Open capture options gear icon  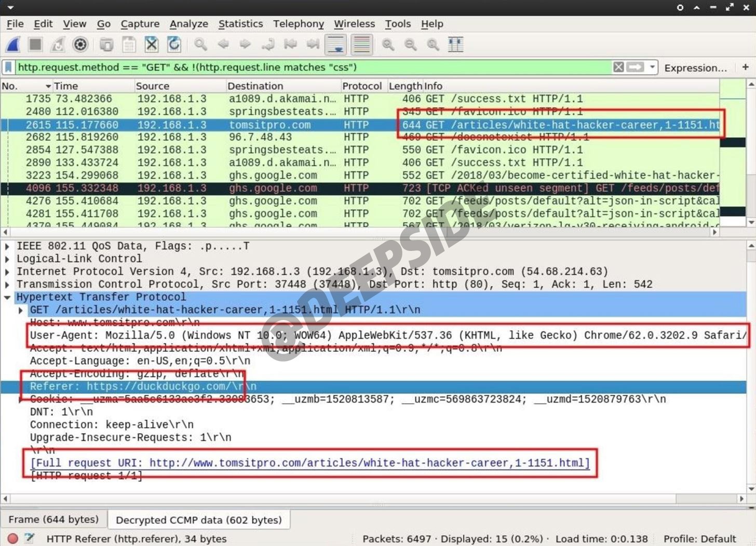(80, 45)
